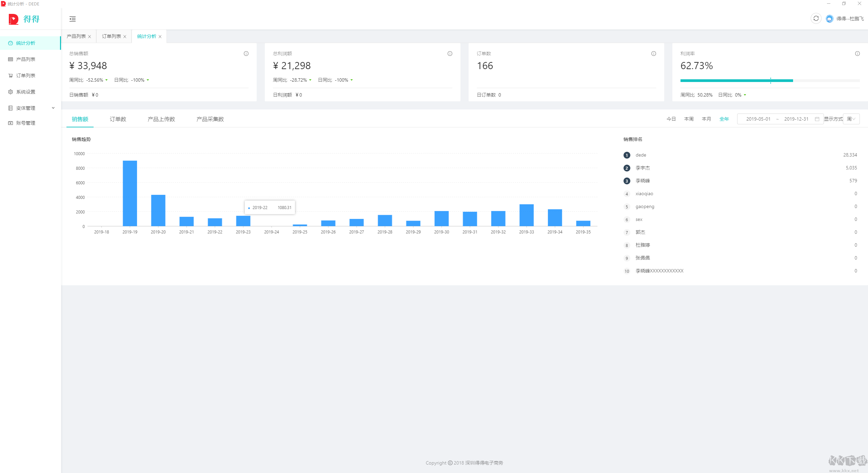Image resolution: width=868 pixels, height=473 pixels.
Task: Click the start date field 2019-05-01
Action: (758, 119)
